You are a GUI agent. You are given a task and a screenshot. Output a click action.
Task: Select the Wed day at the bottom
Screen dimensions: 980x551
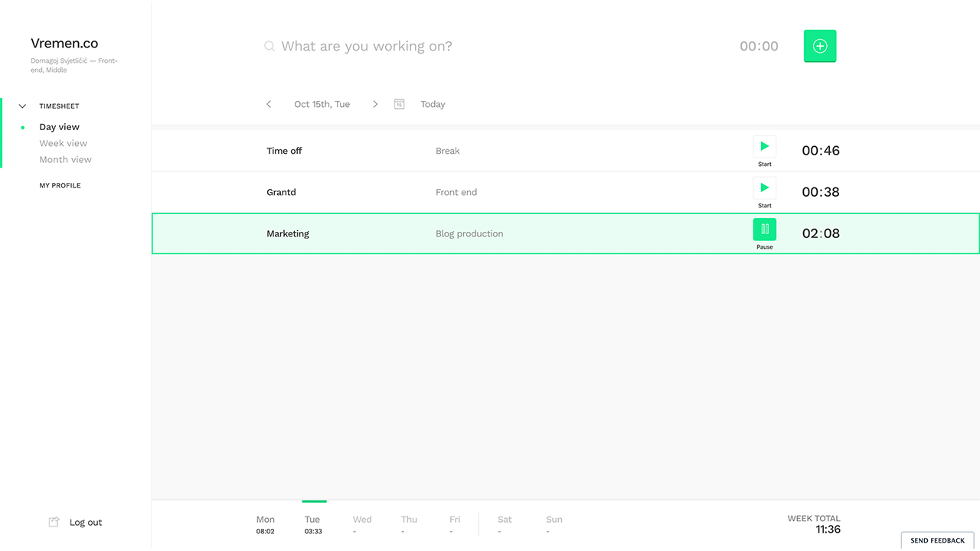(361, 523)
